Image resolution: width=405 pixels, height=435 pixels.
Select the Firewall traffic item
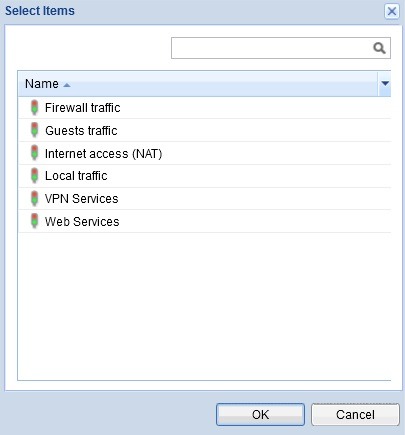[x=204, y=108]
